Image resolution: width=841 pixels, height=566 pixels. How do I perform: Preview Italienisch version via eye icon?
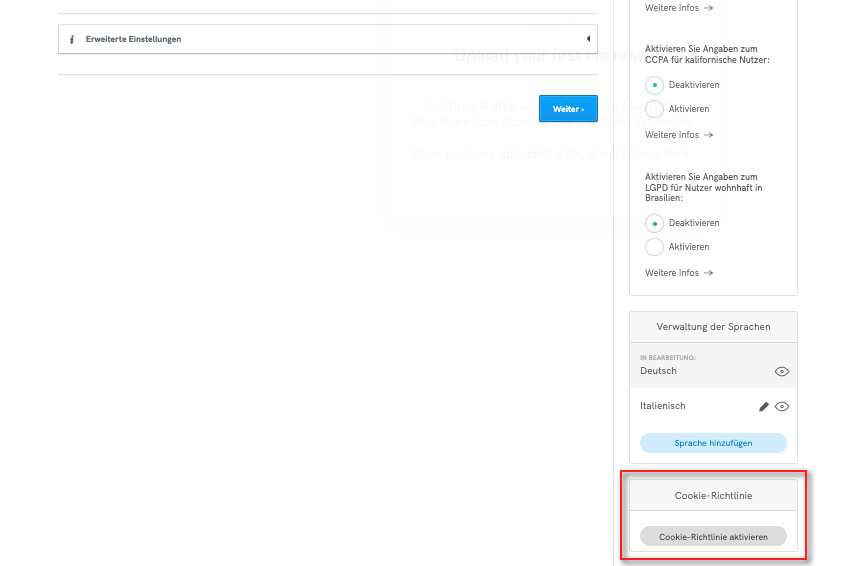click(x=782, y=407)
